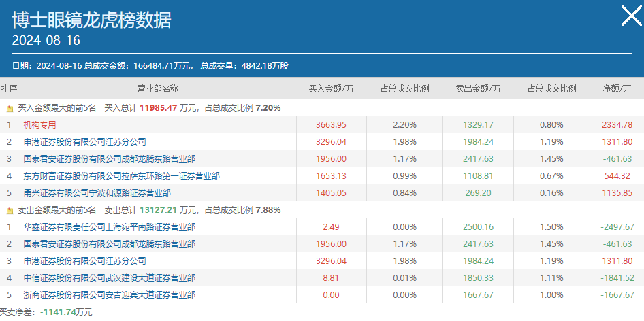Select the net amount -1667.67

point(617,295)
